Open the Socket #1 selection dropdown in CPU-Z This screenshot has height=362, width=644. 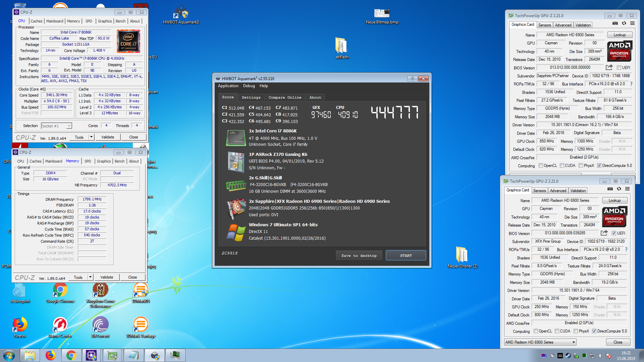tap(56, 126)
